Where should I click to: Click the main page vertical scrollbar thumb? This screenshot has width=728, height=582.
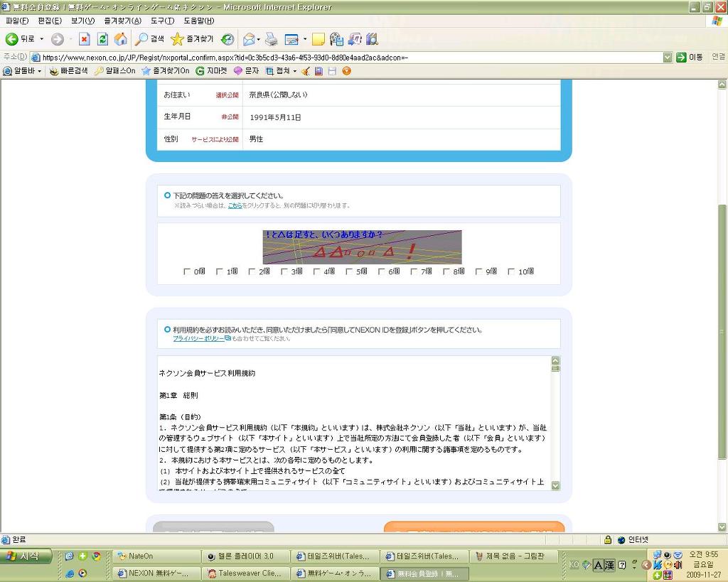point(722,331)
